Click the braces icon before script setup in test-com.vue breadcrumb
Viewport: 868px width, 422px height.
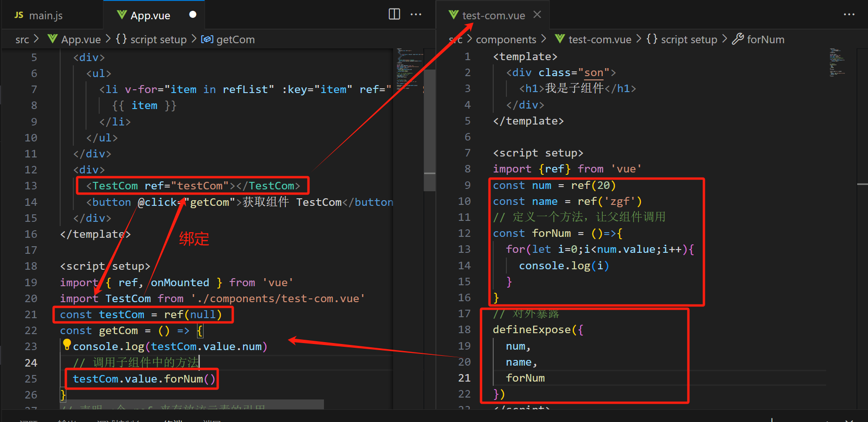point(652,39)
